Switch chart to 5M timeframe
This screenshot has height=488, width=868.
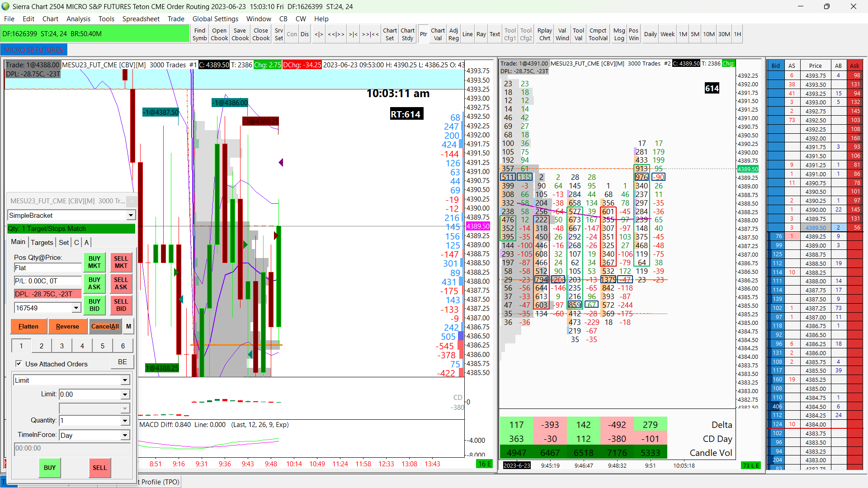695,34
